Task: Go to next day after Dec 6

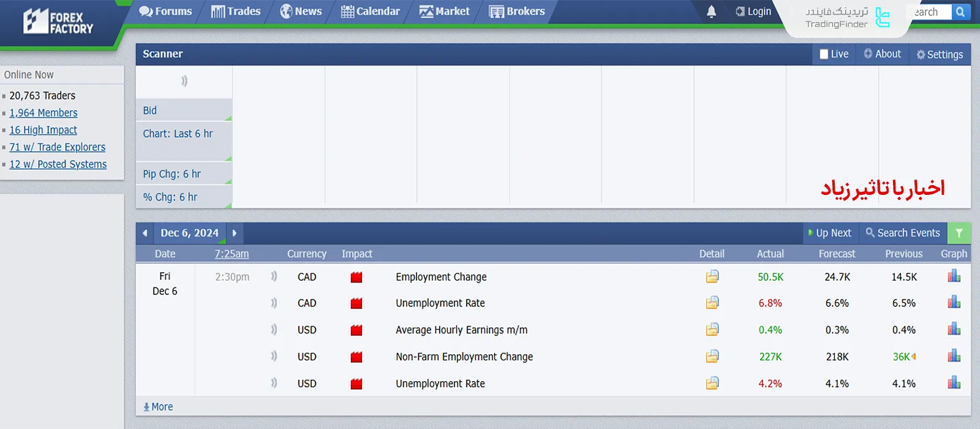Action: click(x=235, y=233)
